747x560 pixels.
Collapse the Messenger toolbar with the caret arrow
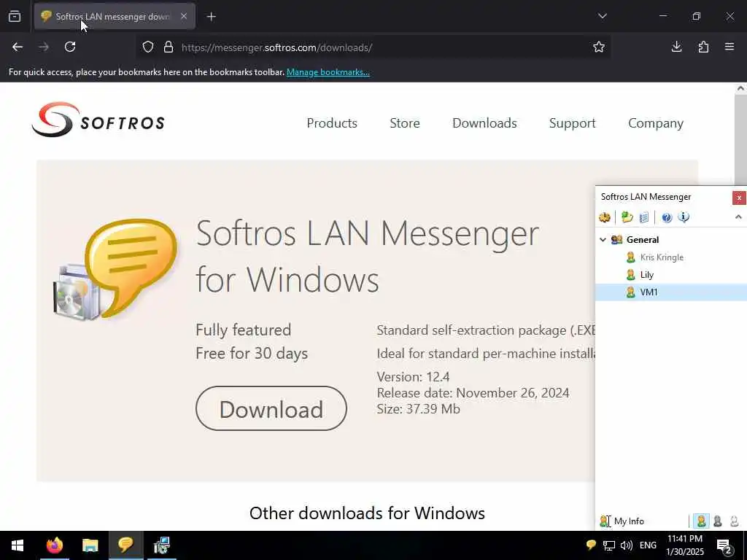pyautogui.click(x=738, y=217)
